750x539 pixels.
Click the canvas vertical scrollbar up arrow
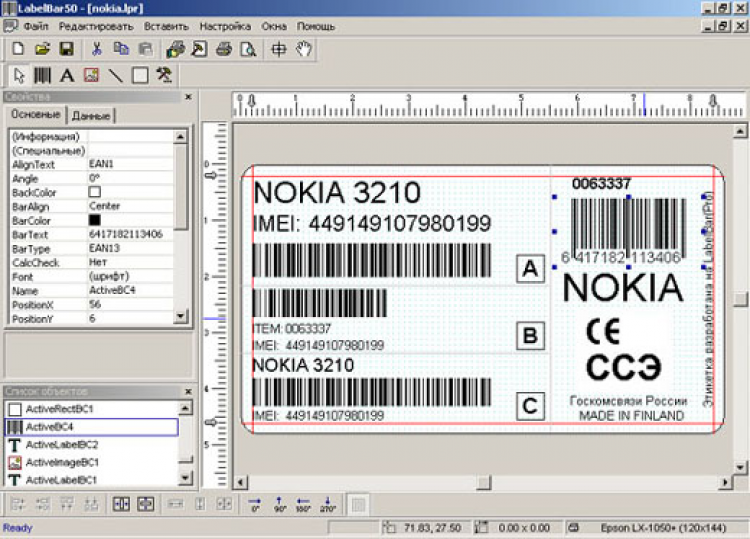(740, 131)
